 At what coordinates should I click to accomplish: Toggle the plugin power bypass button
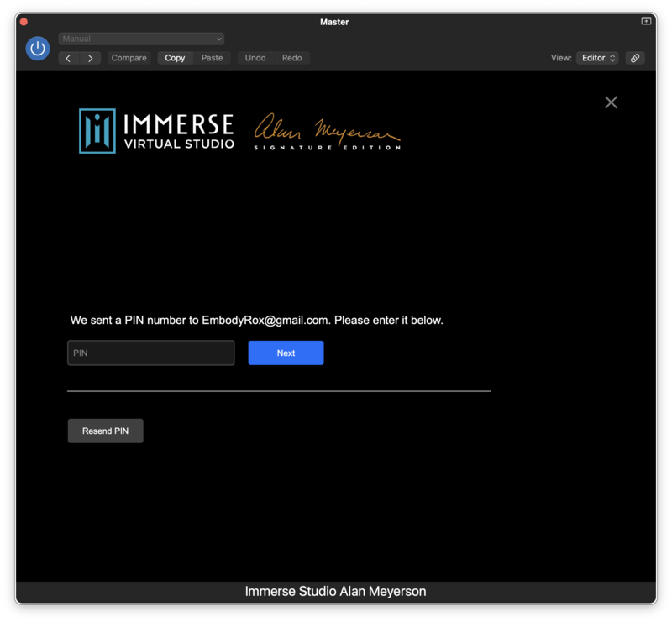pyautogui.click(x=37, y=49)
